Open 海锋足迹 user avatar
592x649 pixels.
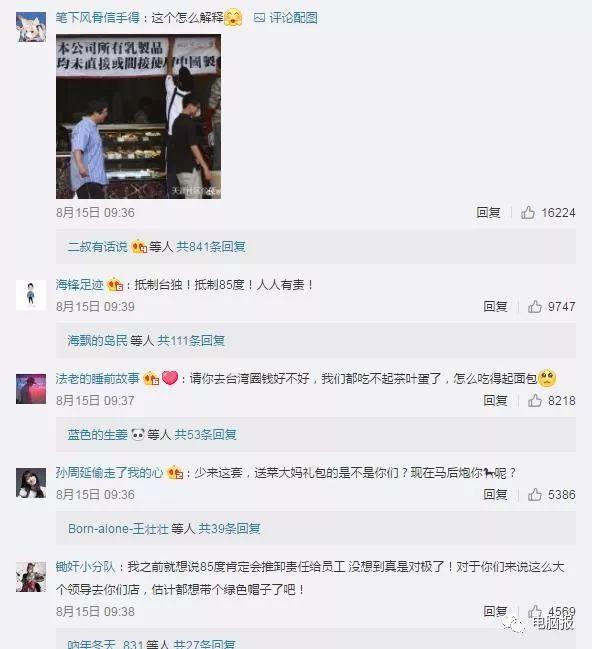(x=31, y=295)
